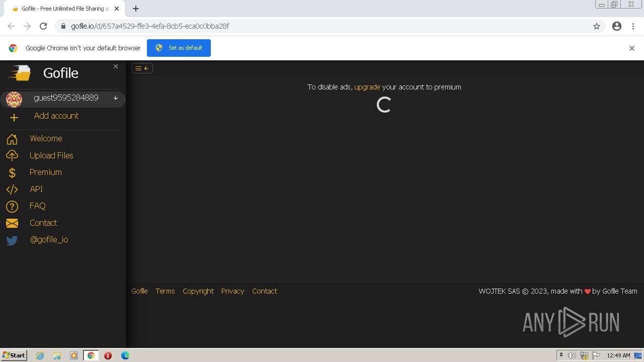Dismiss the default browser notification bar

(632, 48)
